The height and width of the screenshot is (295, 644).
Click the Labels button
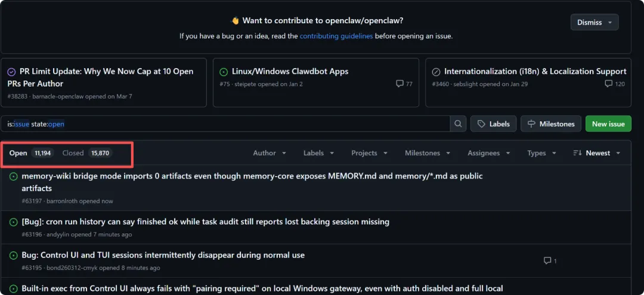tap(494, 124)
